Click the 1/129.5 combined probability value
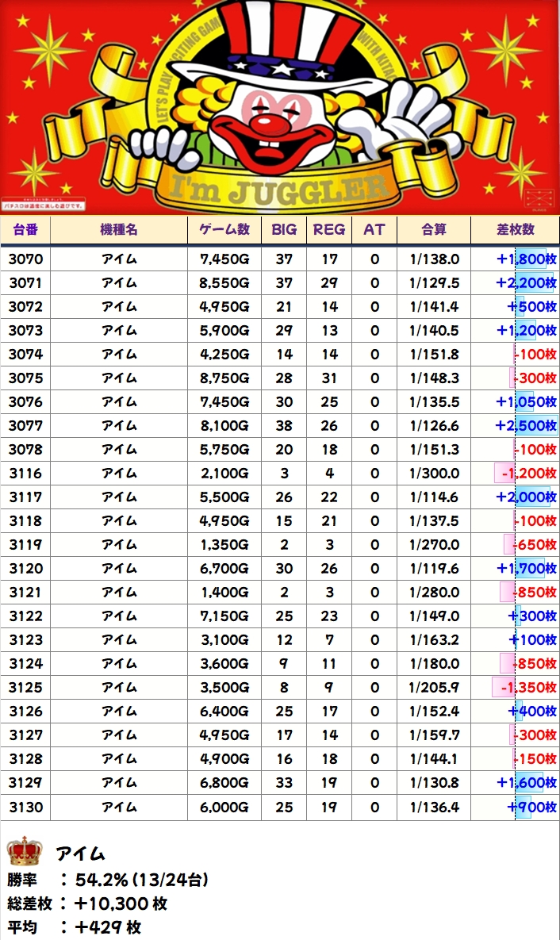Viewport: 560px width, 940px height. click(435, 283)
